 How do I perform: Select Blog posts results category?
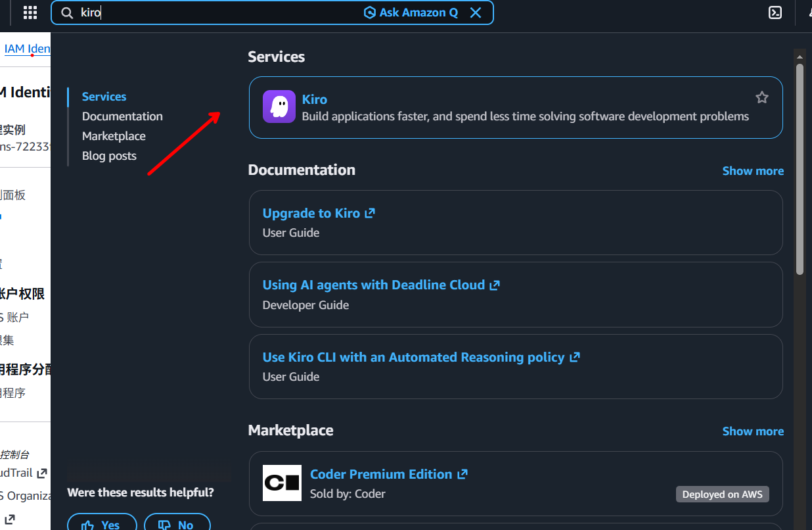click(x=109, y=156)
